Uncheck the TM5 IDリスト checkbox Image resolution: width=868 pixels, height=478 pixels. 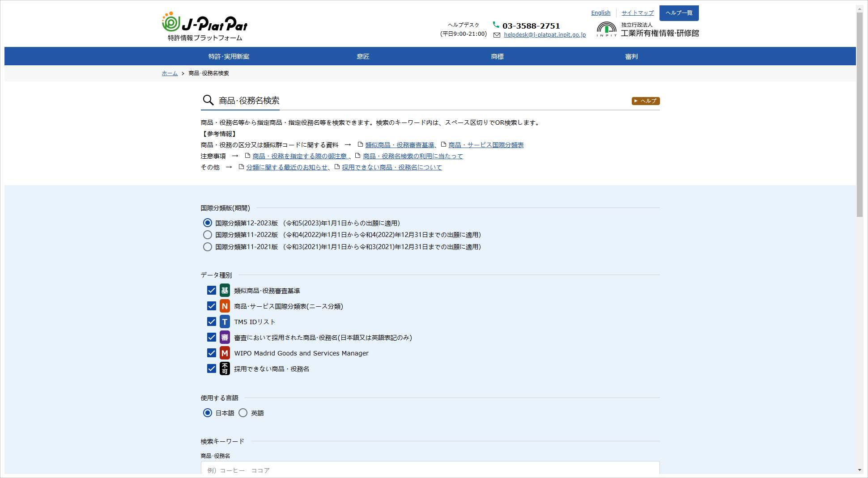coord(212,322)
